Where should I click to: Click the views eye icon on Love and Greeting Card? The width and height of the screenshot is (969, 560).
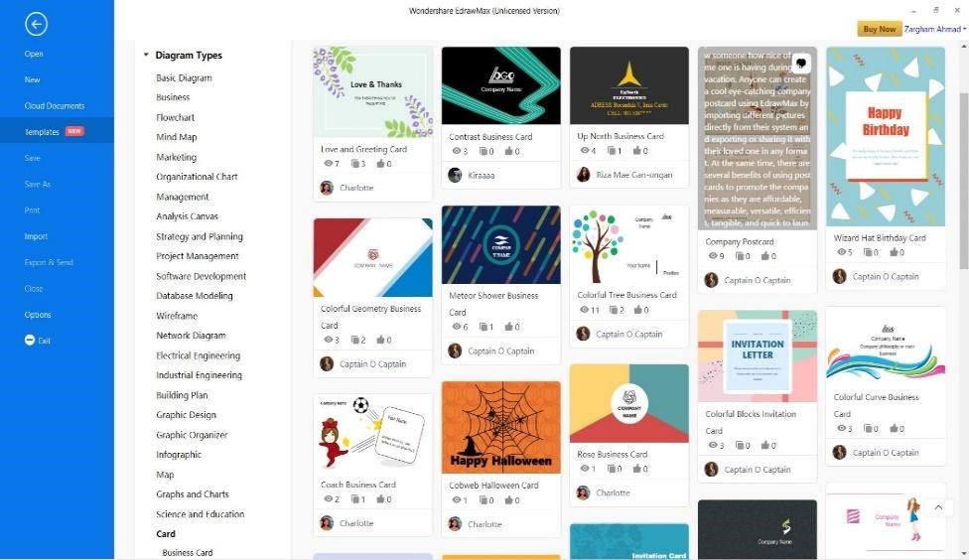[x=329, y=164]
